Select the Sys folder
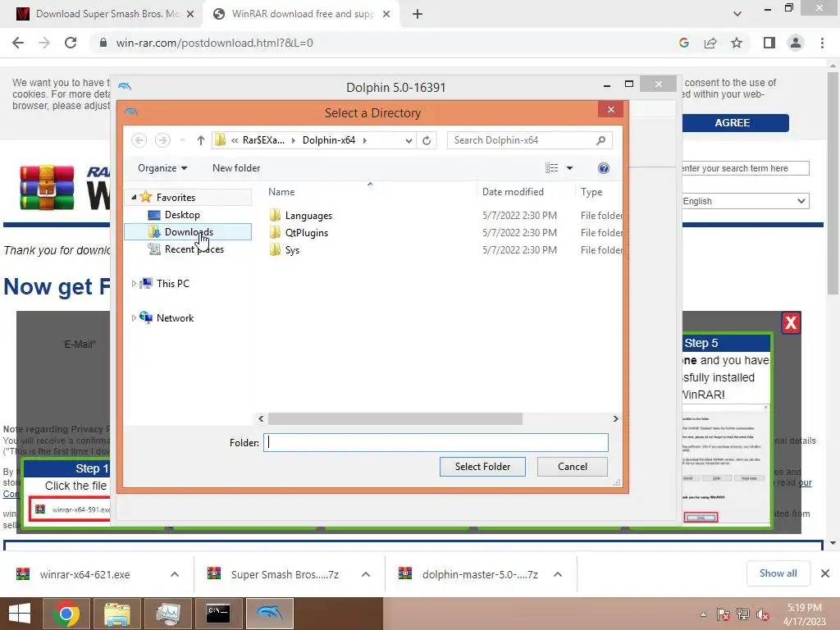Image resolution: width=840 pixels, height=630 pixels. pyautogui.click(x=292, y=249)
